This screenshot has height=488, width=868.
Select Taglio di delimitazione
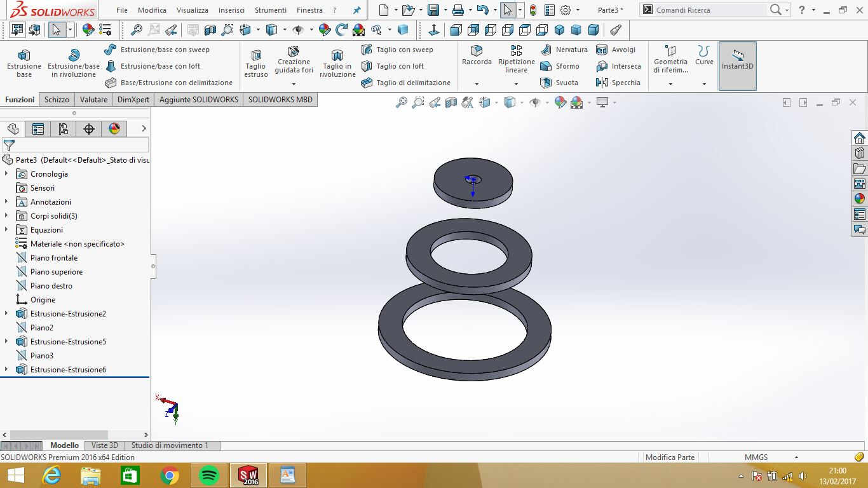tap(405, 83)
